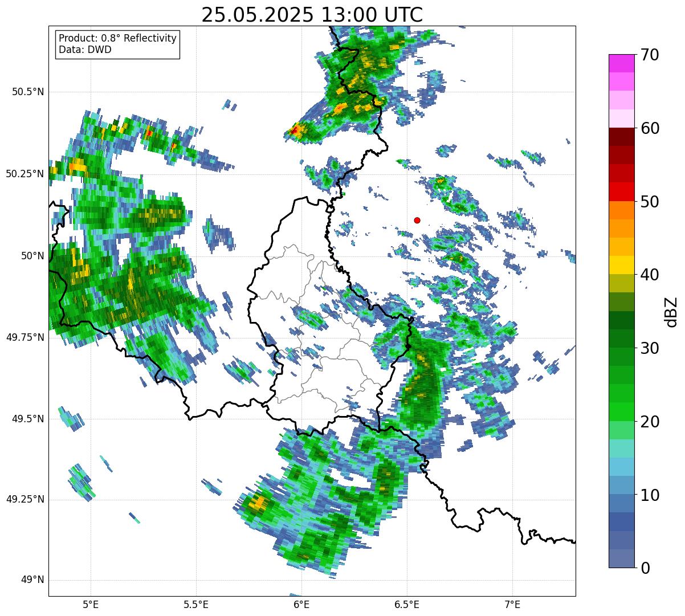Click the longitude label "5.5°E"
685x616 pixels.
click(196, 604)
